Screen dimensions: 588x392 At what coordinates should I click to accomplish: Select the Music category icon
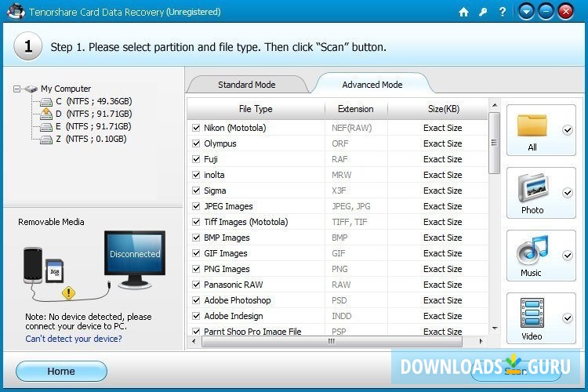pyautogui.click(x=532, y=251)
